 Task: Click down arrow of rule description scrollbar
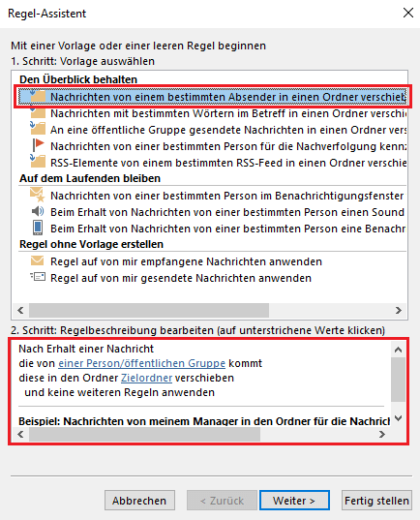click(x=398, y=418)
